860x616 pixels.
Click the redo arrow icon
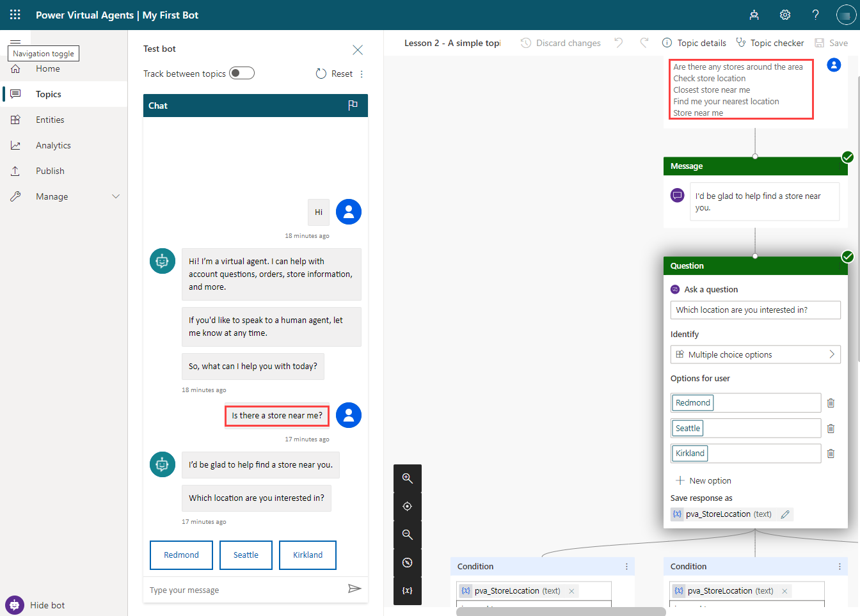click(644, 43)
